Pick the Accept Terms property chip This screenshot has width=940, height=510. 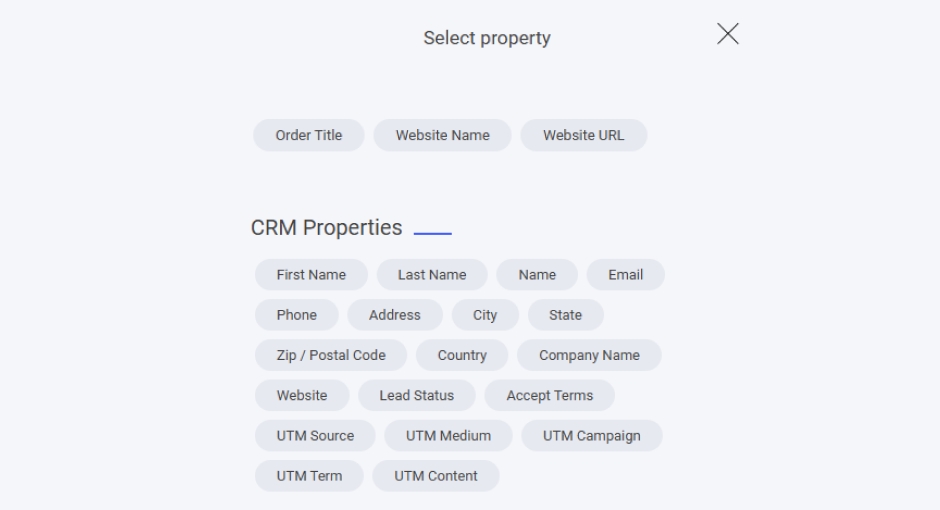click(550, 395)
